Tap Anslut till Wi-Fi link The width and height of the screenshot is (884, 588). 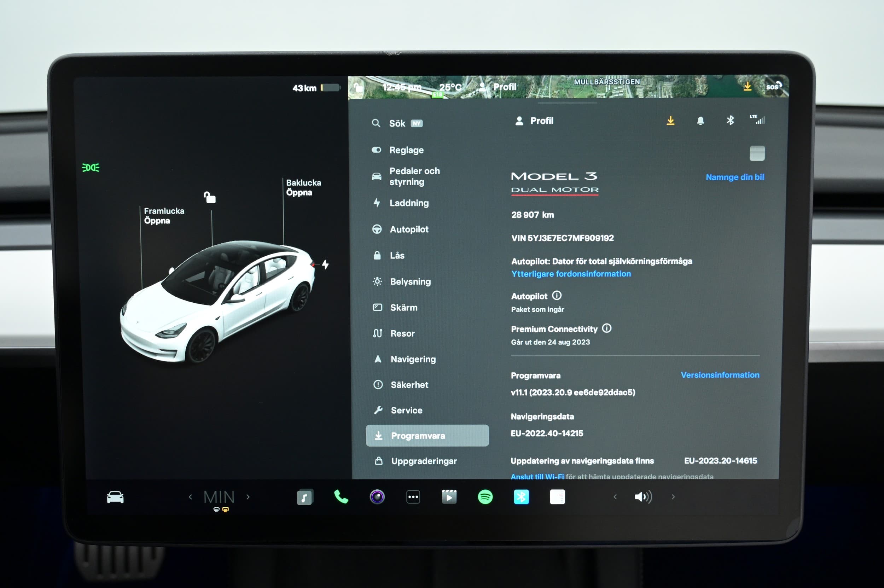(x=537, y=476)
